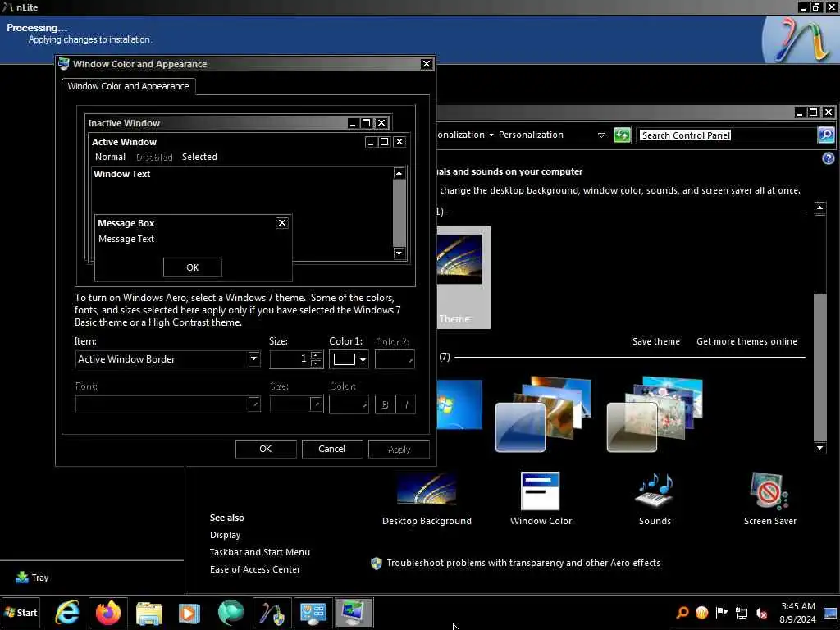Open the Windows Explorer folder icon in taskbar

coord(149,613)
